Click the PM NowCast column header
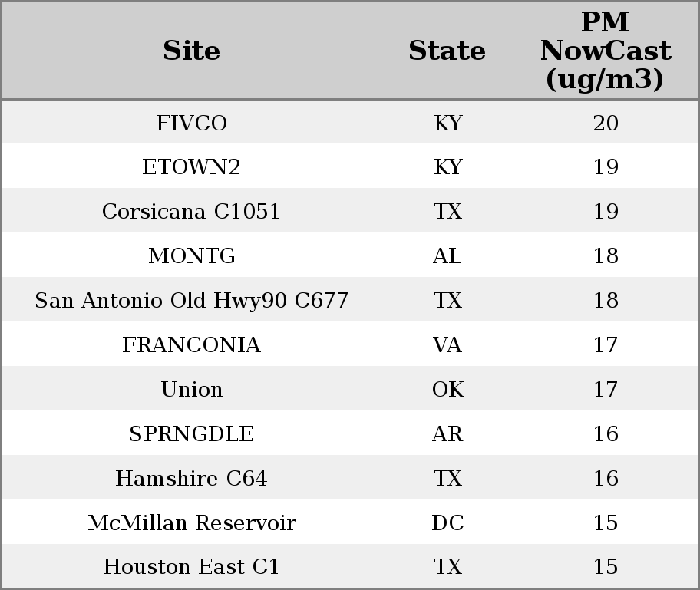This screenshot has height=590, width=700. (606, 51)
